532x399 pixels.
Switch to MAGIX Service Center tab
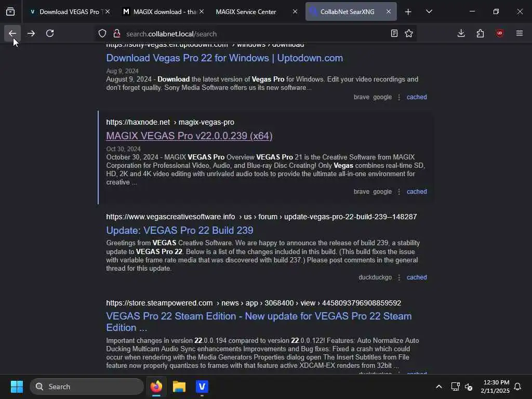[246, 12]
